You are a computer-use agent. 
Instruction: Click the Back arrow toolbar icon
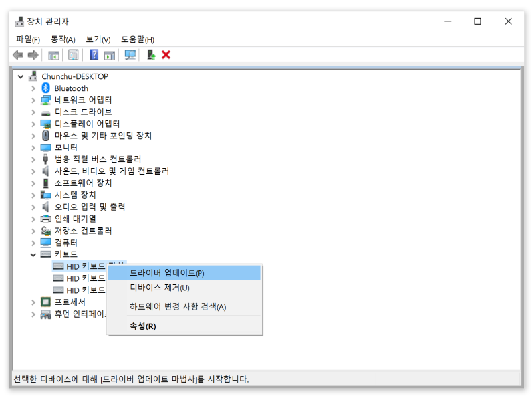point(18,55)
